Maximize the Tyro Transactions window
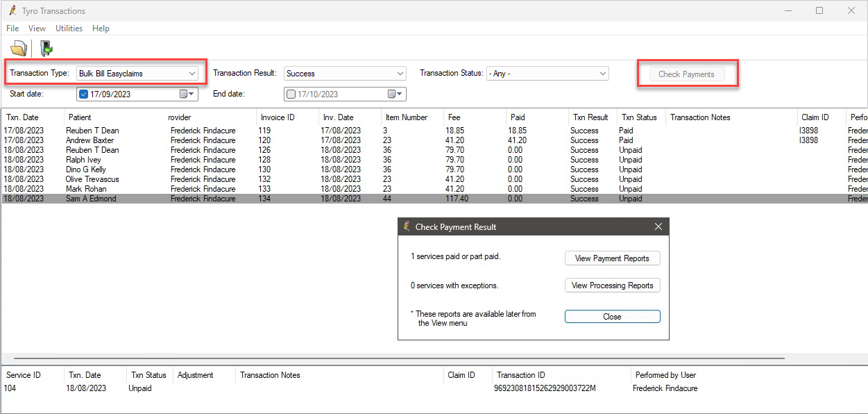868x414 pixels. (x=819, y=10)
